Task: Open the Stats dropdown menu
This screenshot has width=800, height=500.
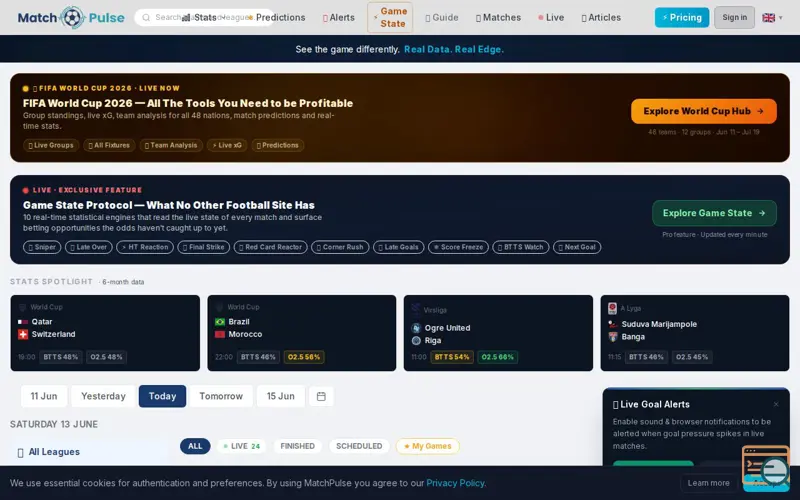Action: point(204,18)
